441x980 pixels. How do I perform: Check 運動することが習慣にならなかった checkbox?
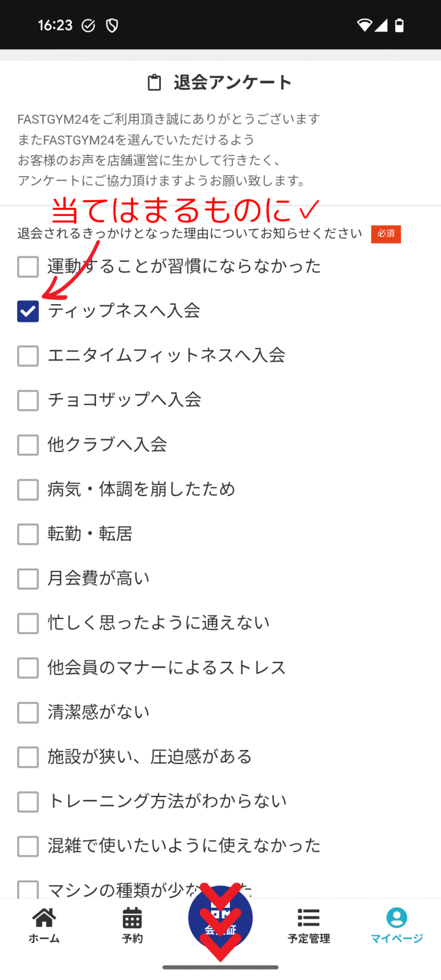click(28, 266)
